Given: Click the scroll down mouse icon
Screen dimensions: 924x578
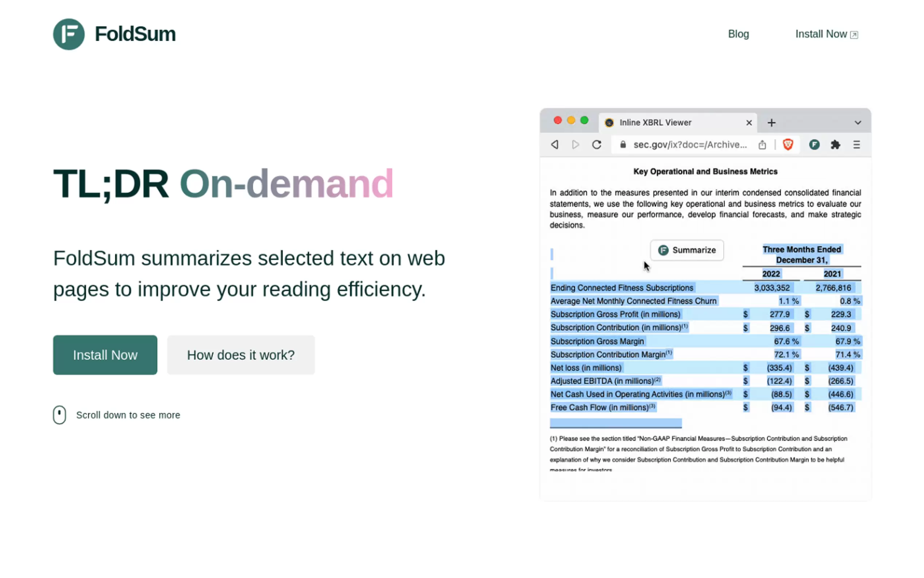Looking at the screenshot, I should (x=59, y=415).
